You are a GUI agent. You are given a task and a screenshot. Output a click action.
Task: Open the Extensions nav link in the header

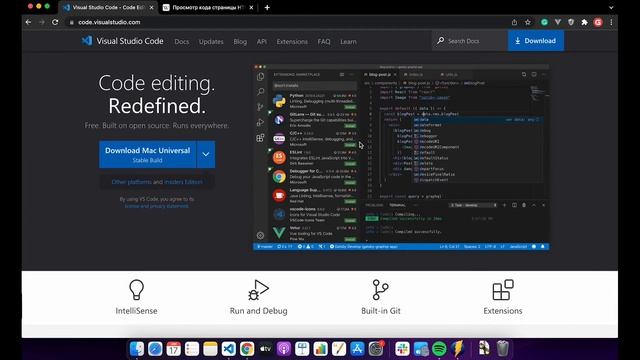[x=292, y=42]
